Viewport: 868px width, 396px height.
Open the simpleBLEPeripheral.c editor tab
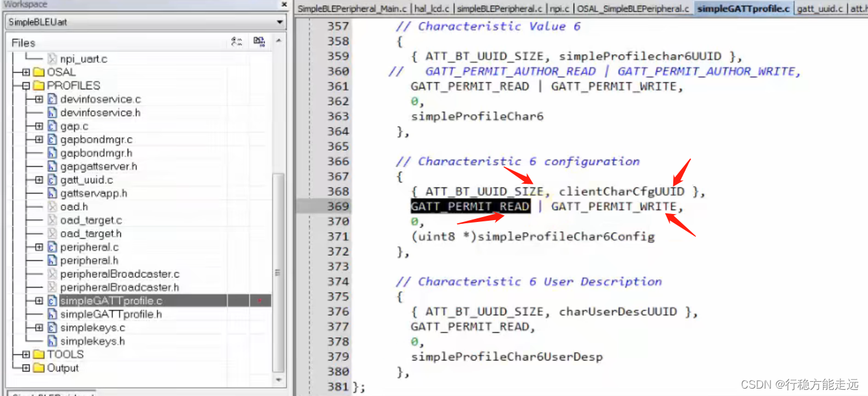pos(499,9)
